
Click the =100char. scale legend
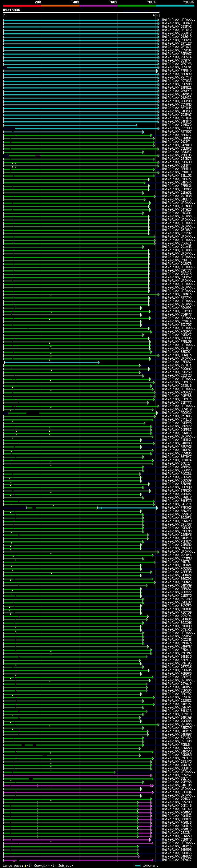pyautogui.click(x=147, y=866)
